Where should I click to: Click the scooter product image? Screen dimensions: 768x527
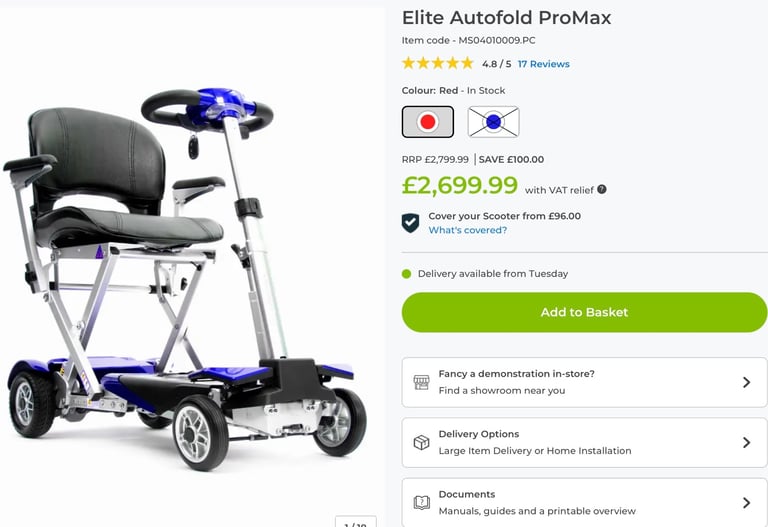186,277
